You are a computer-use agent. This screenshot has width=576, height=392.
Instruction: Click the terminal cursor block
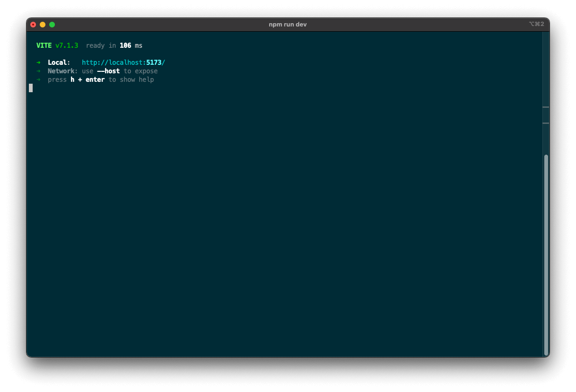click(31, 88)
